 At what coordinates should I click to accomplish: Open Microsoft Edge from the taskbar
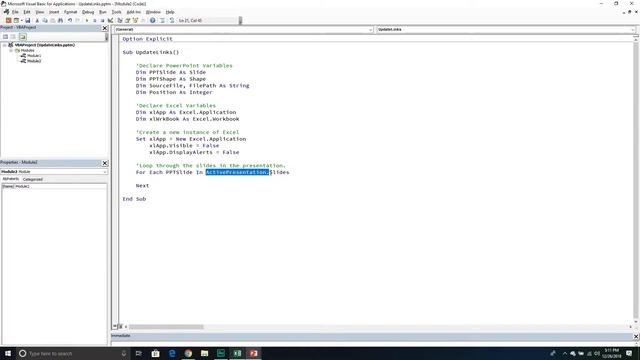point(172,353)
